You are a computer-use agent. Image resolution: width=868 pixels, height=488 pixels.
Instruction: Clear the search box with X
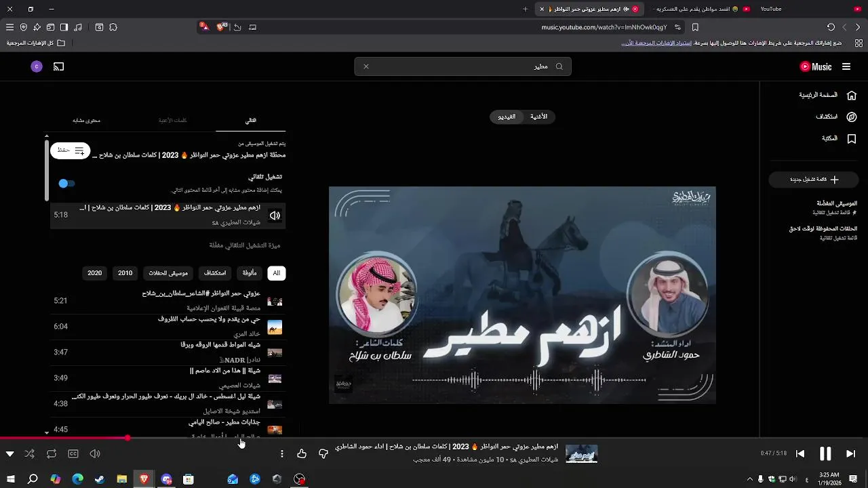366,66
